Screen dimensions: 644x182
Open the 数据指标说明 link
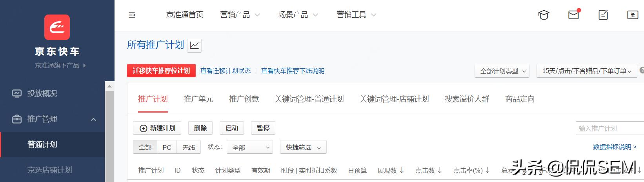point(615,147)
